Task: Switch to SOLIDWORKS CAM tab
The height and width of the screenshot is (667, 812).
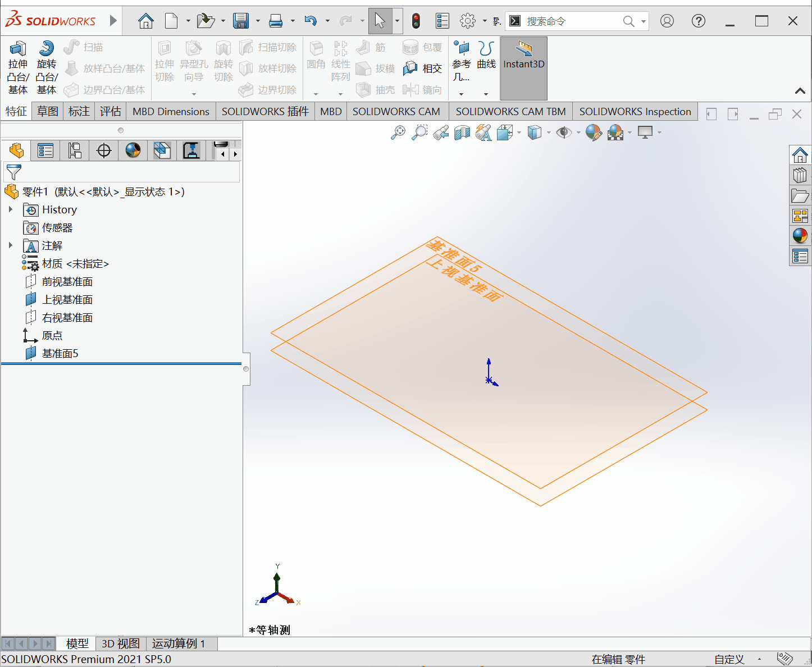Action: click(396, 111)
